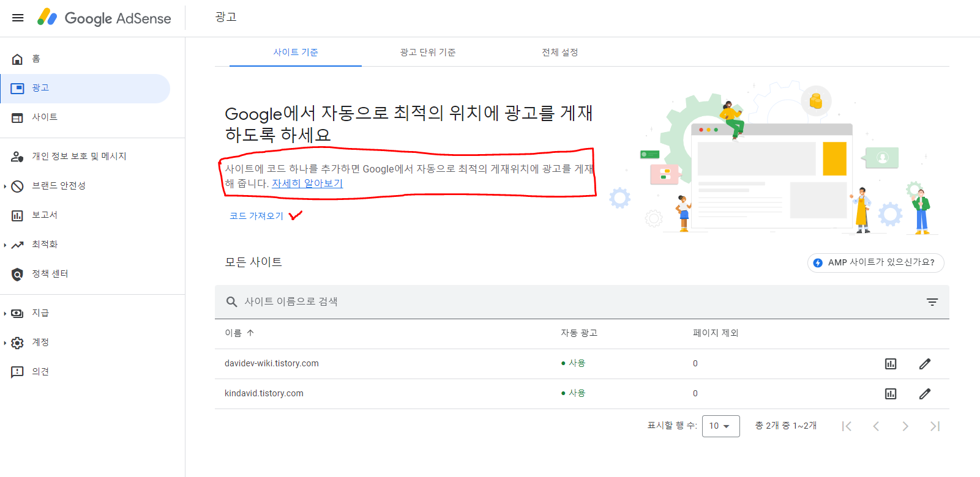Screen dimensions: 980x477
Task: Click the 브랜드 안전성 block icon
Action: click(x=17, y=186)
